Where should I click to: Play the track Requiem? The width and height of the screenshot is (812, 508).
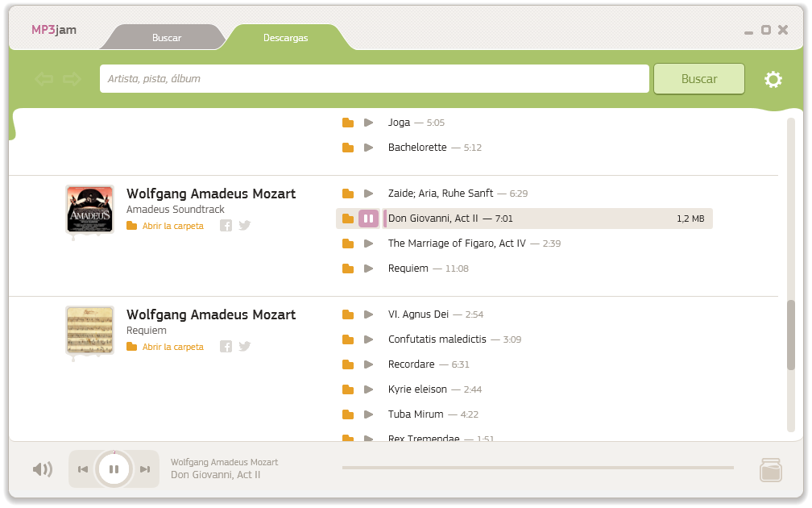click(369, 268)
